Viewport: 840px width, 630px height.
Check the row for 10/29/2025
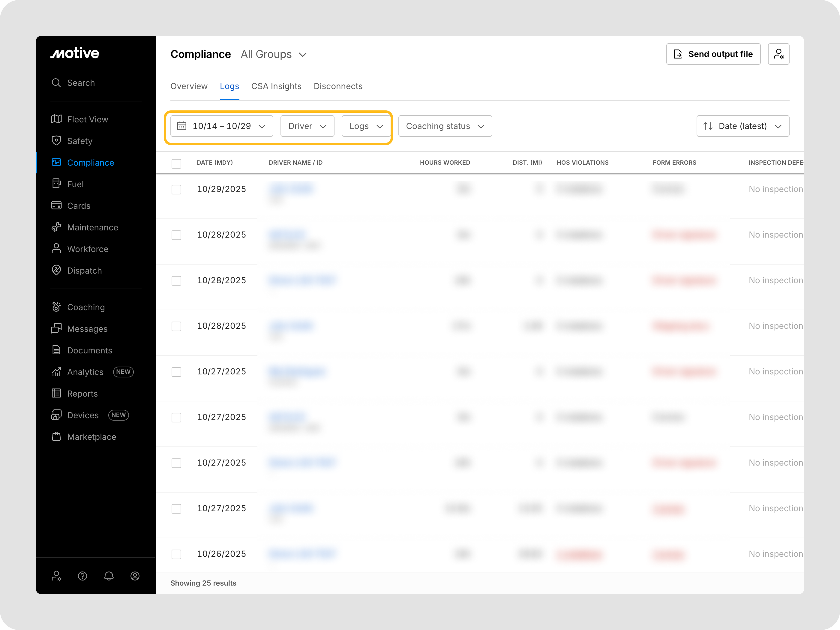[x=176, y=190]
